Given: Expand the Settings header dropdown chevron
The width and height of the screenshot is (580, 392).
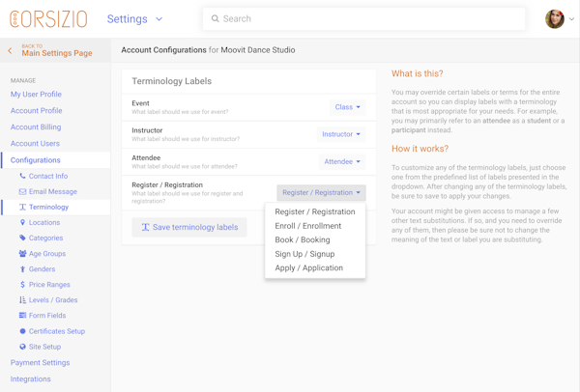Looking at the screenshot, I should click(x=159, y=19).
